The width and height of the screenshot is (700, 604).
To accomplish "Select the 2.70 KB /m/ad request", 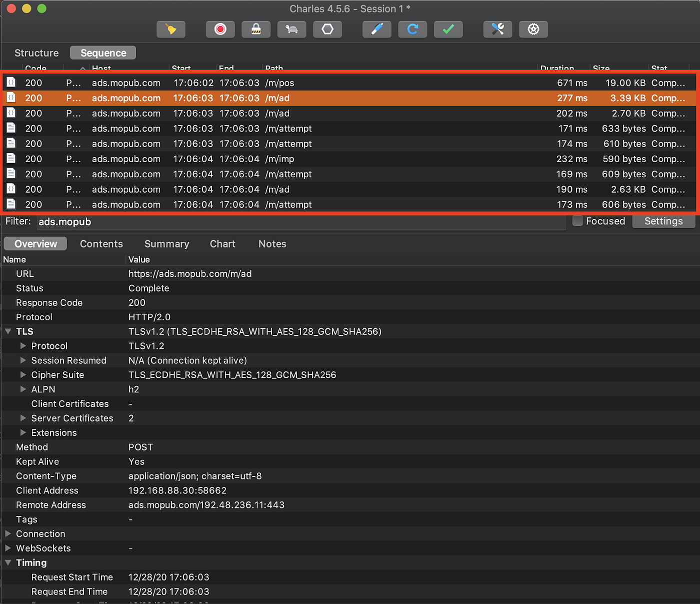I will coord(349,113).
